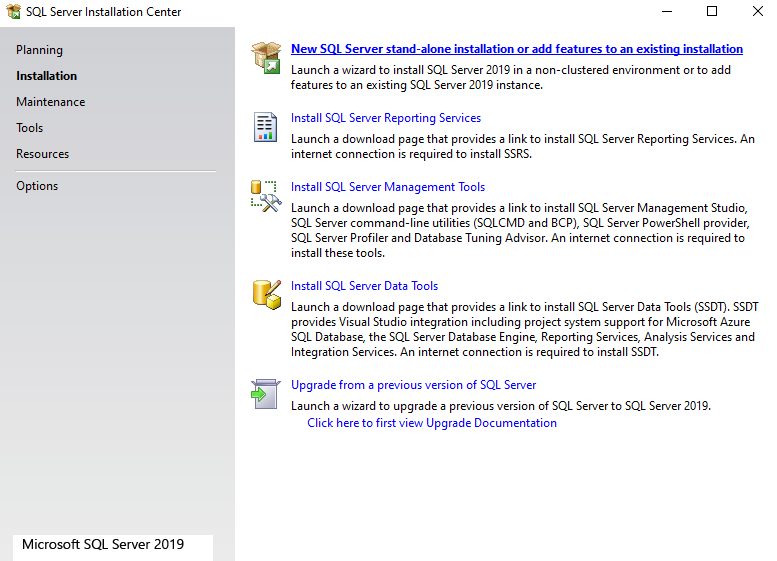View the Upgrade Documentation link
Screen dimensions: 777x561
[432, 423]
